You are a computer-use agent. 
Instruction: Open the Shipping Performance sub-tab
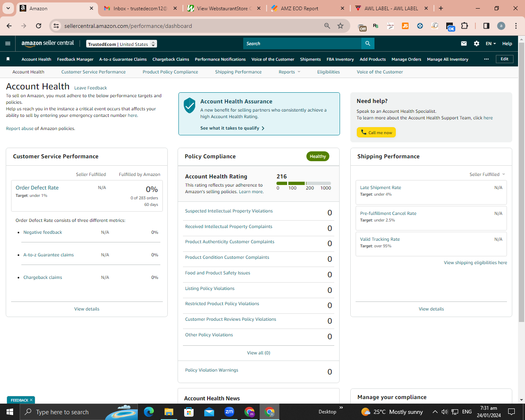tap(238, 72)
